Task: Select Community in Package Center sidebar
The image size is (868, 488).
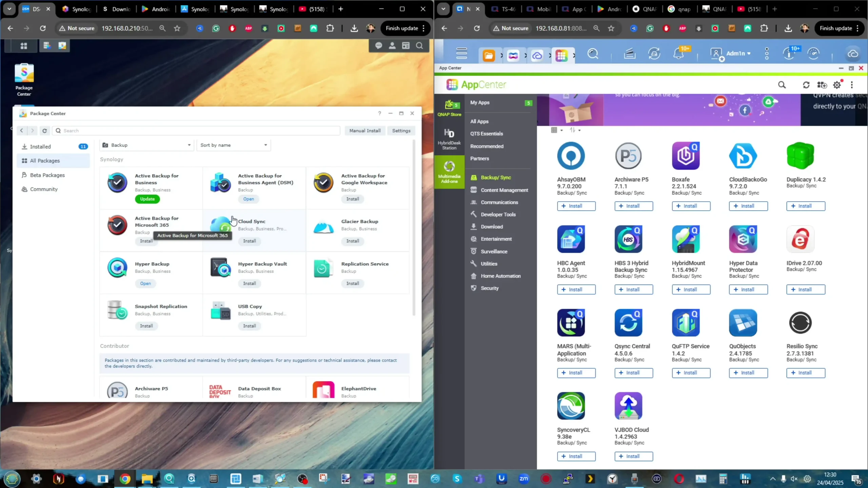Action: [54, 189]
